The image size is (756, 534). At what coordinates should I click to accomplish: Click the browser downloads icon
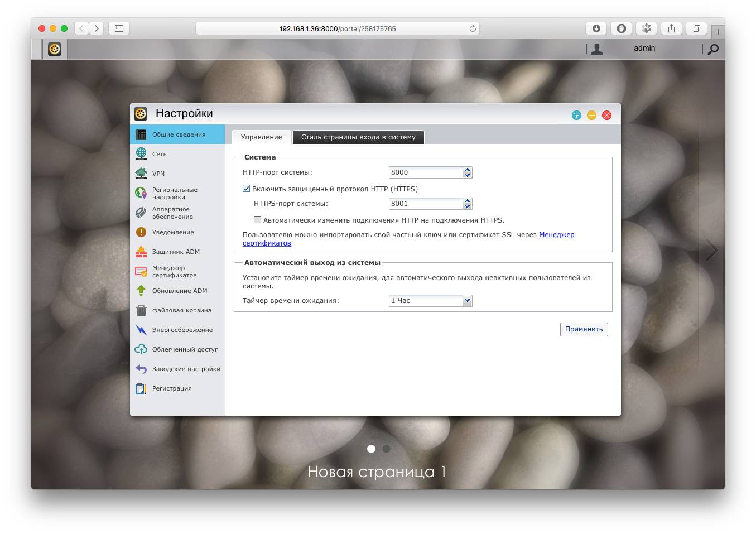(x=596, y=28)
